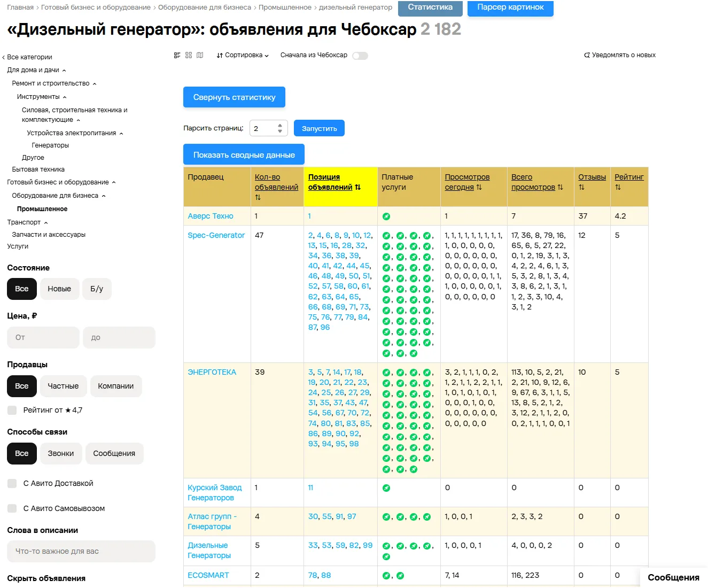Collapse Готовый бизнес и оборудование in sidebar

(114, 183)
